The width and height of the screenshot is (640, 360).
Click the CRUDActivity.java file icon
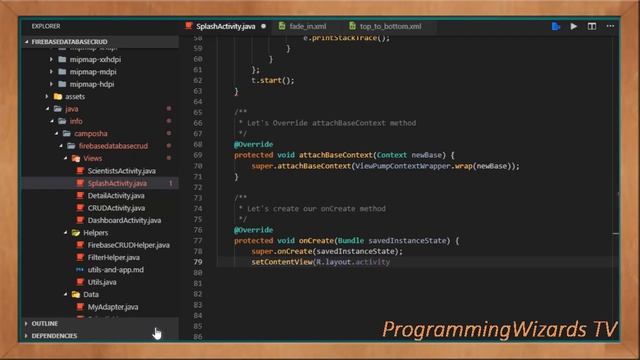coord(80,208)
